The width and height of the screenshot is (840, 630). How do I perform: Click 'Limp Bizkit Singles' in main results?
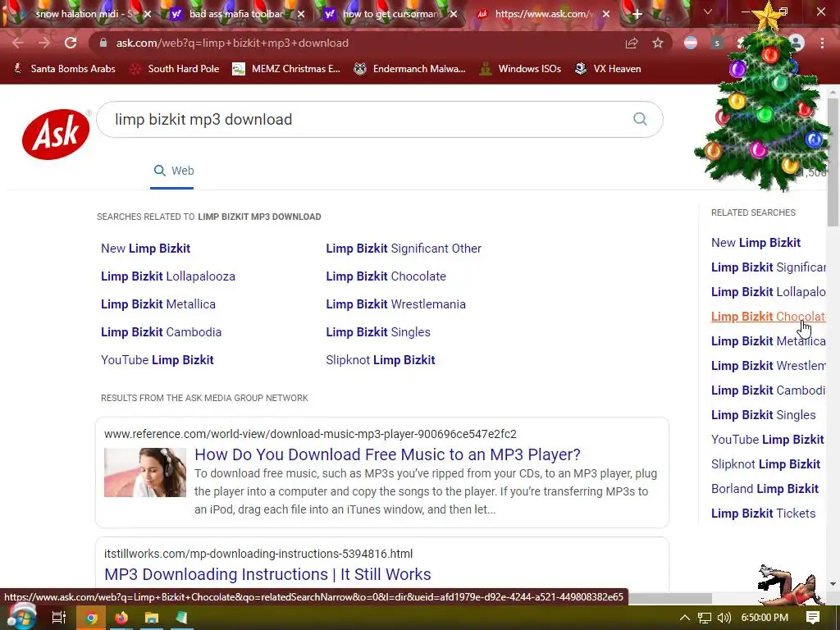pos(378,331)
